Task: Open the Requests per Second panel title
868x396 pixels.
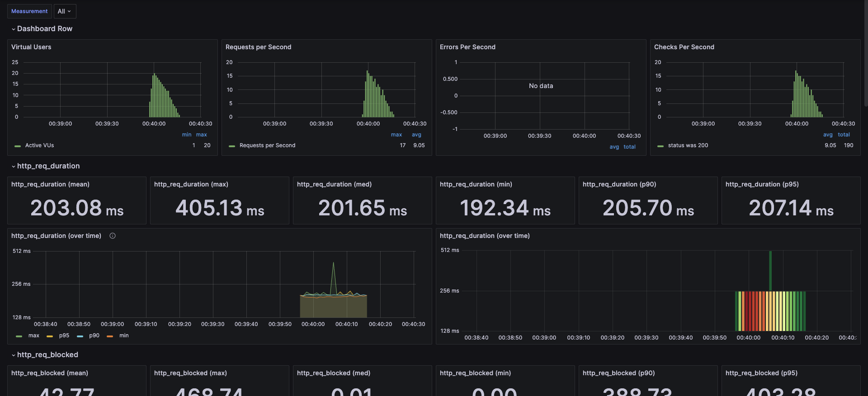Action: coord(258,47)
